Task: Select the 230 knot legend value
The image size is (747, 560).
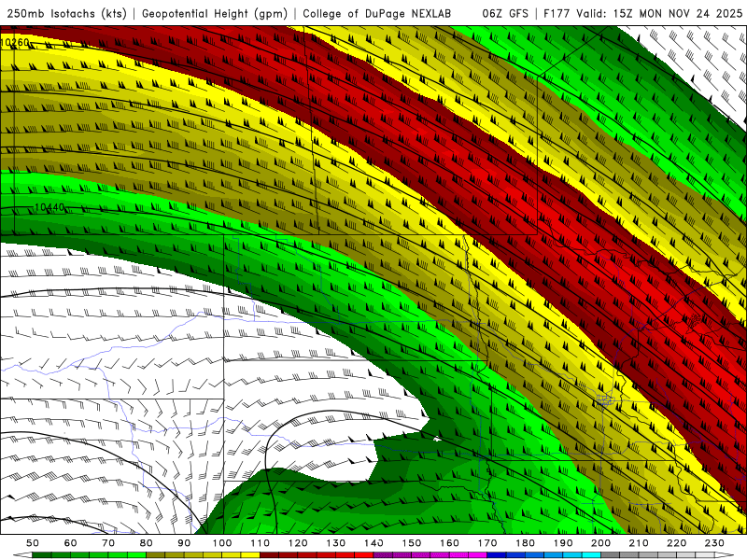Action: pos(714,543)
